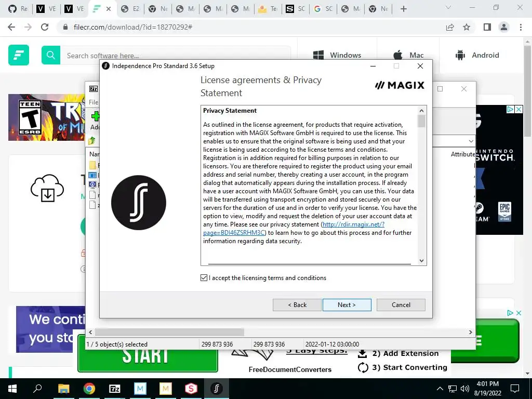Click the up-folder icon in 7-Zip

[x=92, y=140]
